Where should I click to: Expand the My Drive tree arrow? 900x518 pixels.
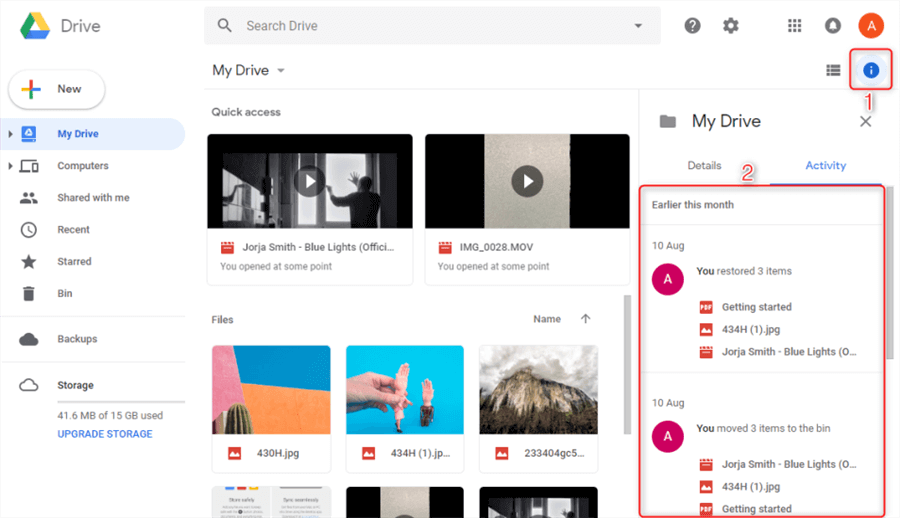click(10, 134)
